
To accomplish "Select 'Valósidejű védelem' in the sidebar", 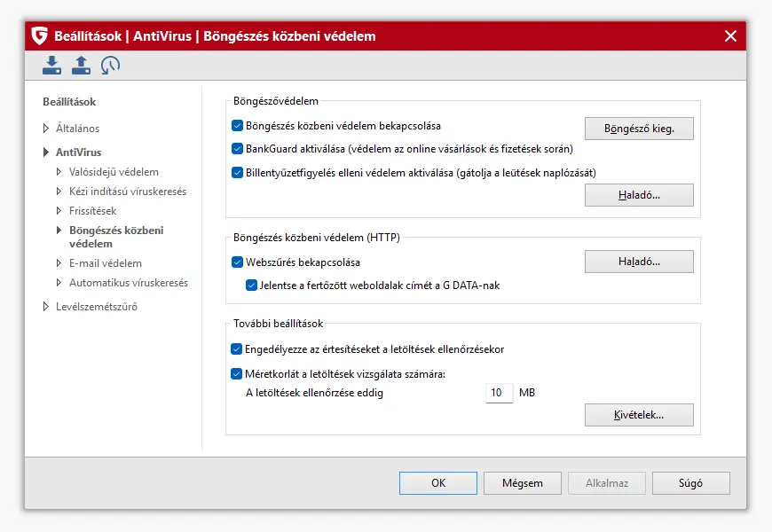I will point(114,172).
